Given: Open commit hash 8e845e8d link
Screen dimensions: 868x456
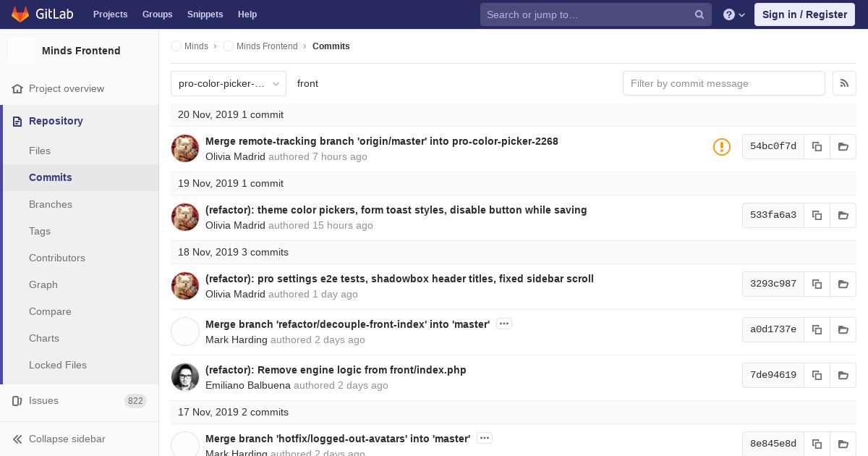Looking at the screenshot, I should click(x=773, y=444).
